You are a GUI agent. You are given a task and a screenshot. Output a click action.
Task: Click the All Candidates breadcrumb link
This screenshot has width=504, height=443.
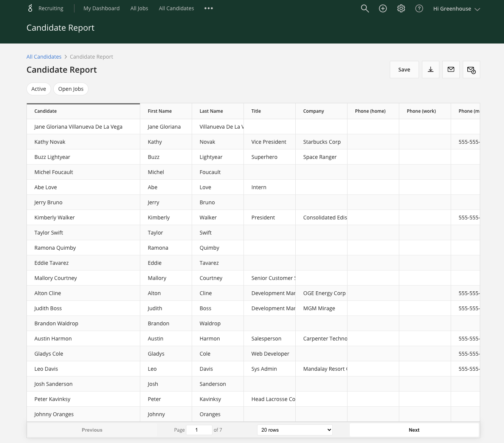coord(44,57)
